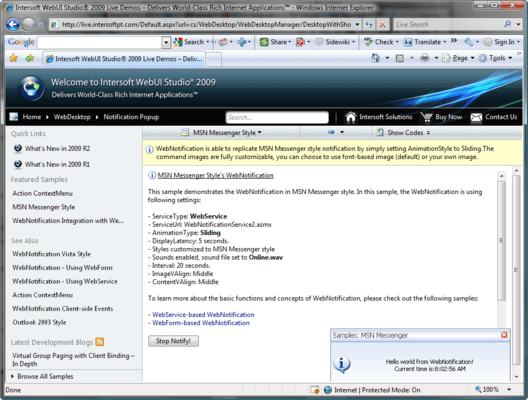Open WebNotification Client-side Events sample

(x=63, y=308)
